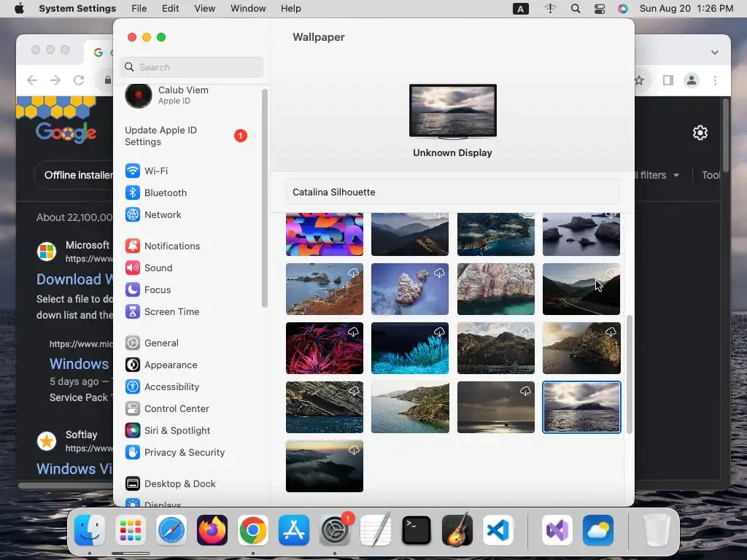Open the Help menu
This screenshot has width=747, height=560.
(290, 9)
